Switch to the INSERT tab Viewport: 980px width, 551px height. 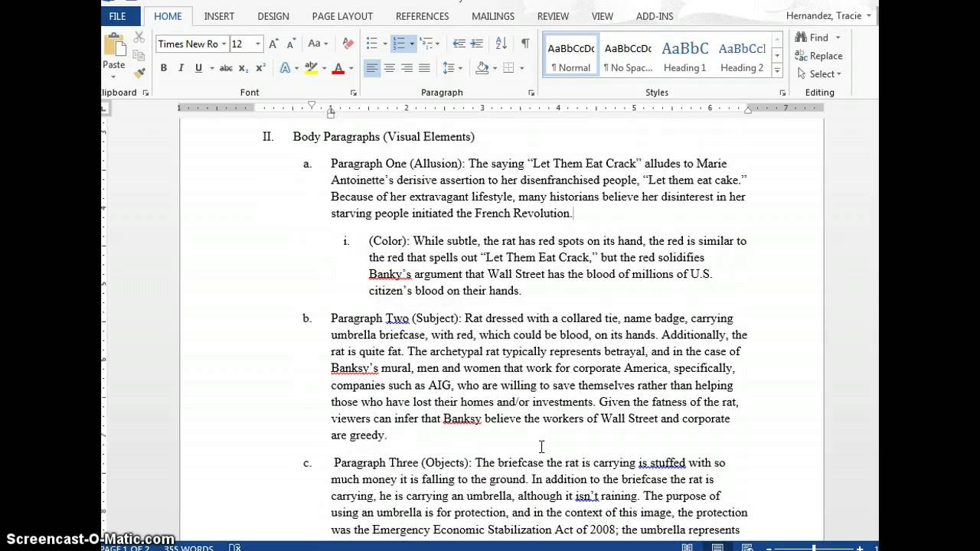(x=219, y=16)
